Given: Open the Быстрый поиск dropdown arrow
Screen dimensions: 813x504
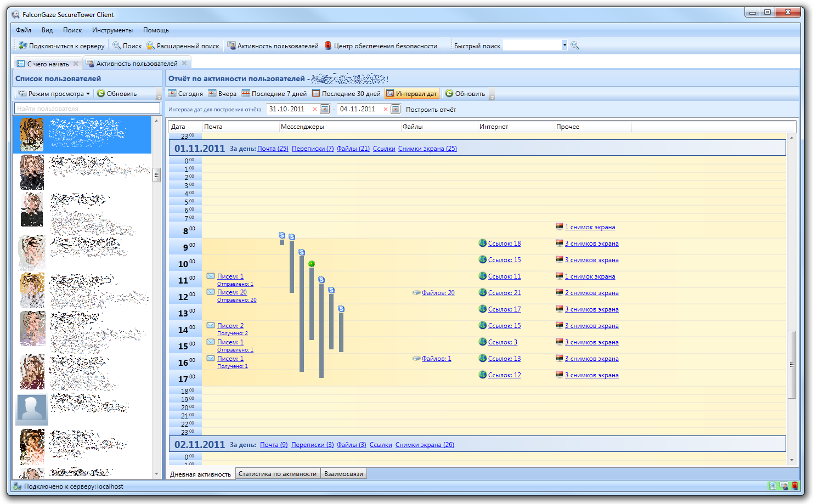Looking at the screenshot, I should [x=564, y=46].
